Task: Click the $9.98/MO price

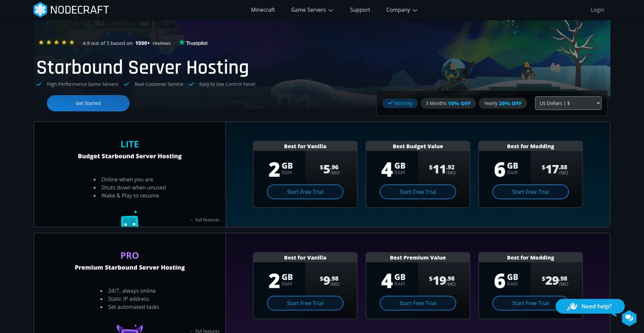Action: pos(330,280)
